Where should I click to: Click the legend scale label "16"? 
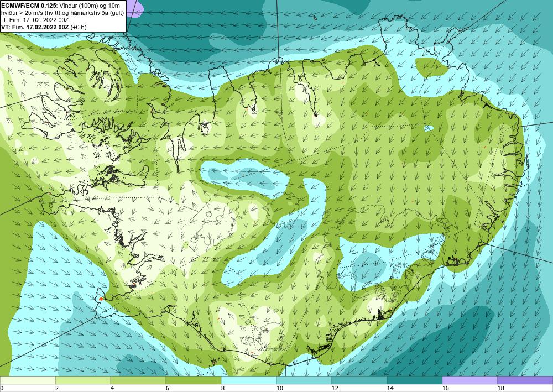[446, 389]
